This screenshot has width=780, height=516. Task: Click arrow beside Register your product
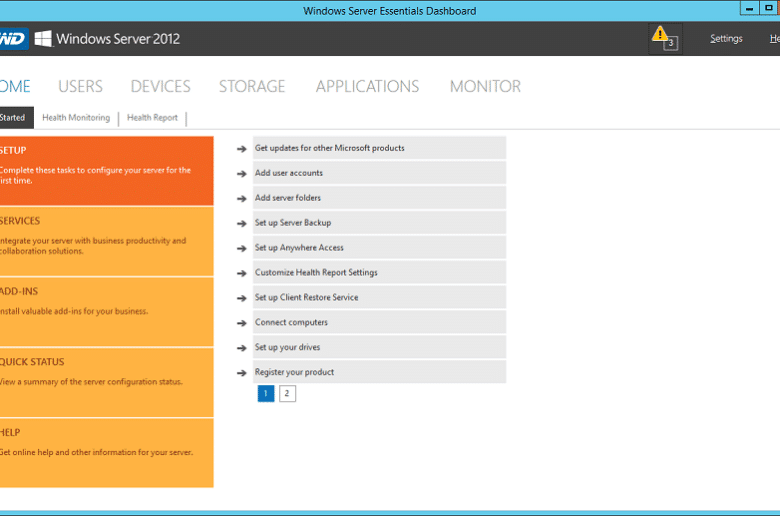[242, 373]
